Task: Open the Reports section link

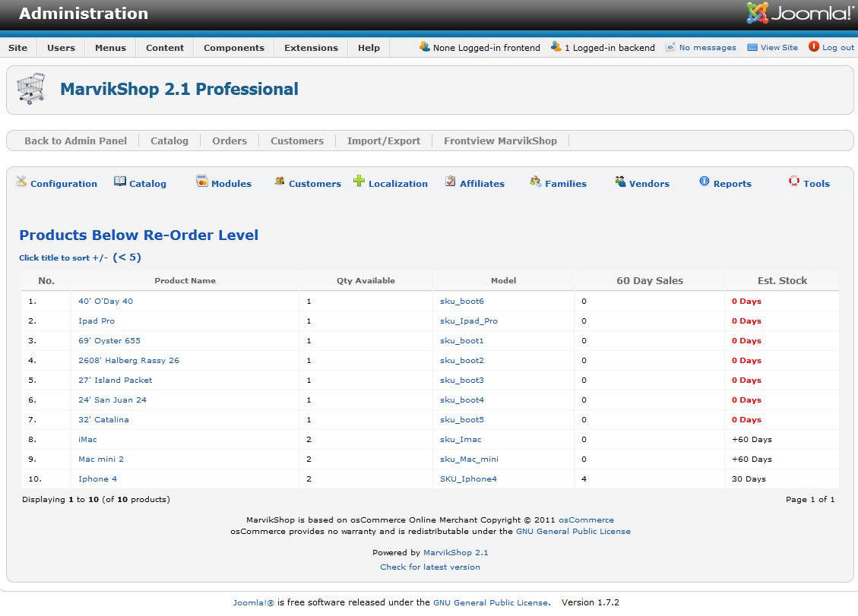Action: (732, 184)
